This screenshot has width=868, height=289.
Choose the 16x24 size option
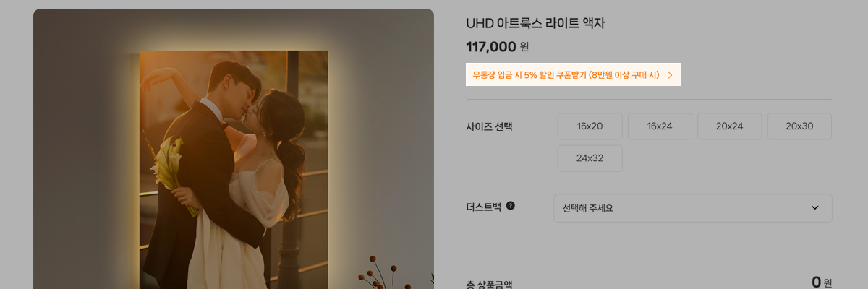(660, 126)
